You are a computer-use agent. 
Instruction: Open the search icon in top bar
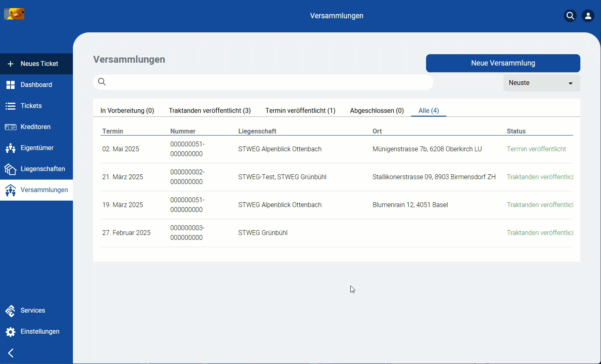[x=570, y=16]
